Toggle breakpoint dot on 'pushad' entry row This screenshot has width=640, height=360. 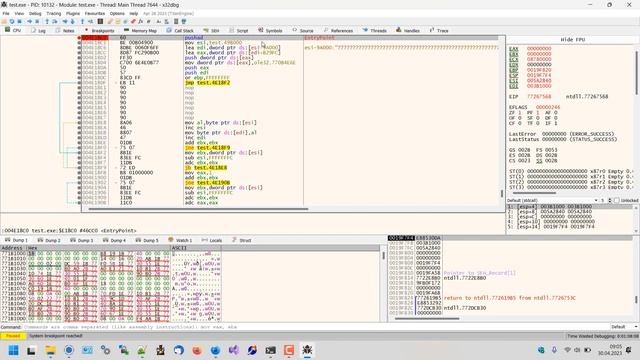(79, 38)
